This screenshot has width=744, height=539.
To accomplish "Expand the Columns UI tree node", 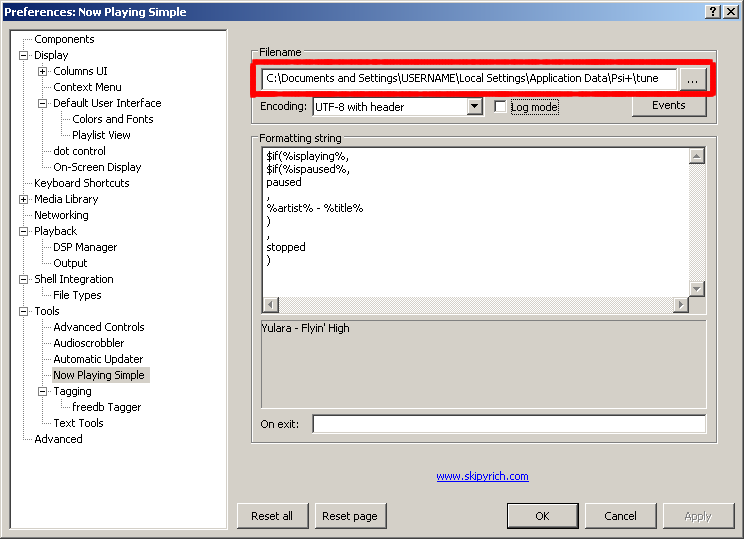I will point(43,72).
